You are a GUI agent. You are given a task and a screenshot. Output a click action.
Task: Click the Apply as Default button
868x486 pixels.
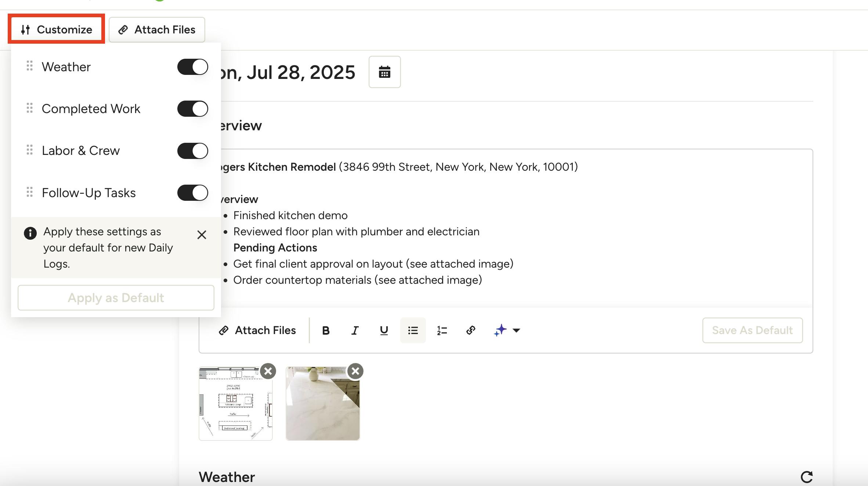click(x=116, y=298)
